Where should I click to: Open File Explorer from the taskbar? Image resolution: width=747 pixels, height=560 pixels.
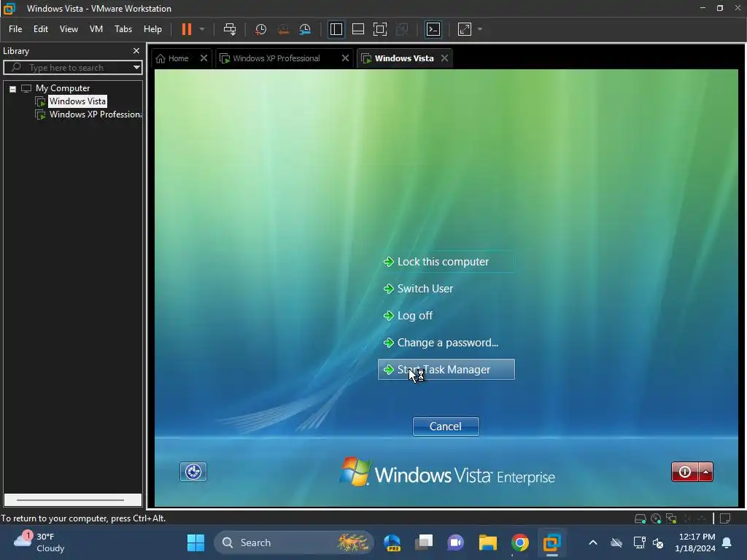point(488,542)
